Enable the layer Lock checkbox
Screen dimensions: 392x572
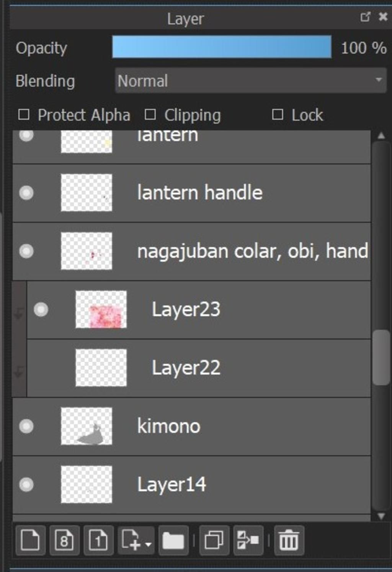(278, 114)
